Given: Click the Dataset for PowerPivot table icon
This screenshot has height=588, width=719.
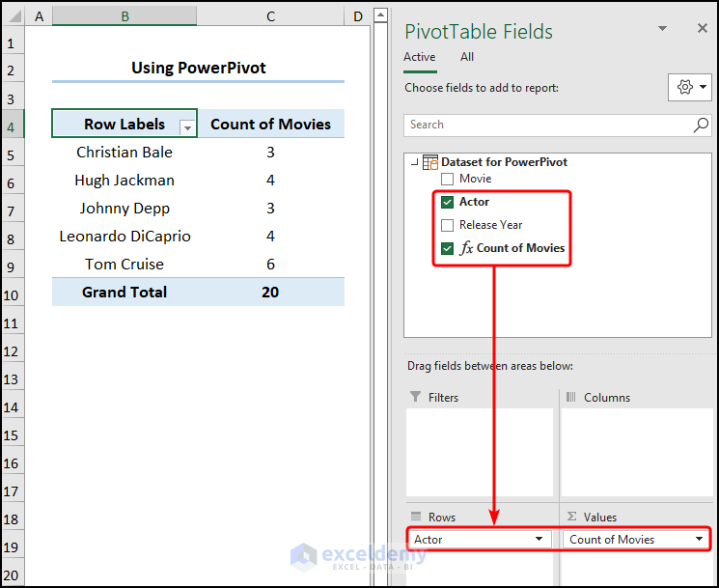Looking at the screenshot, I should [430, 162].
